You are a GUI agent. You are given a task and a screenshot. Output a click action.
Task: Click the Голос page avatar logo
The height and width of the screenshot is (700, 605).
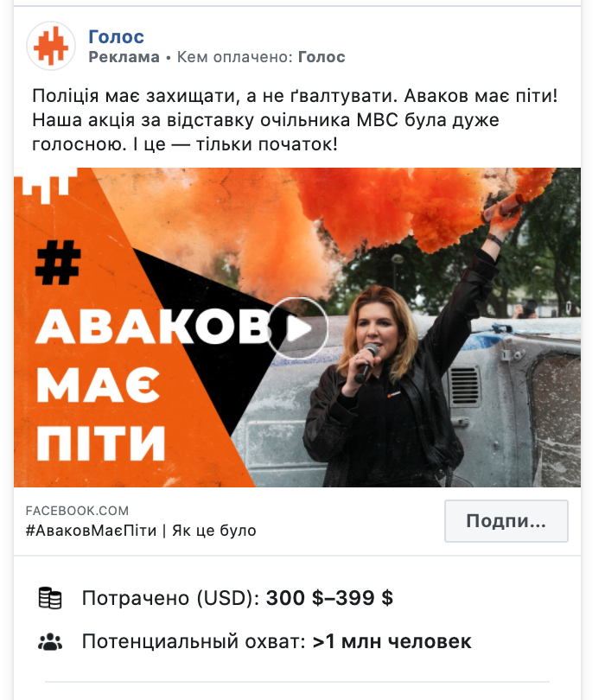(51, 46)
